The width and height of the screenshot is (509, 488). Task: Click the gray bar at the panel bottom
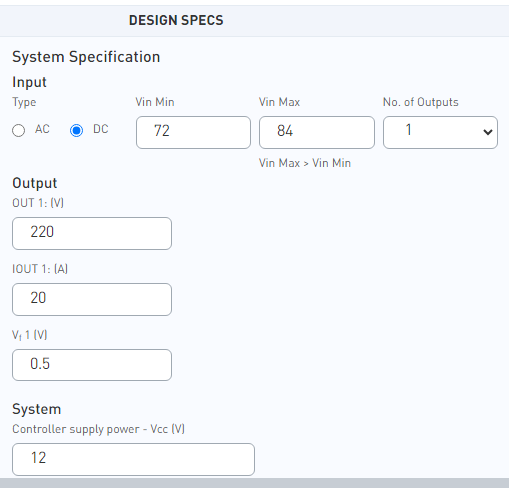[x=254, y=483]
